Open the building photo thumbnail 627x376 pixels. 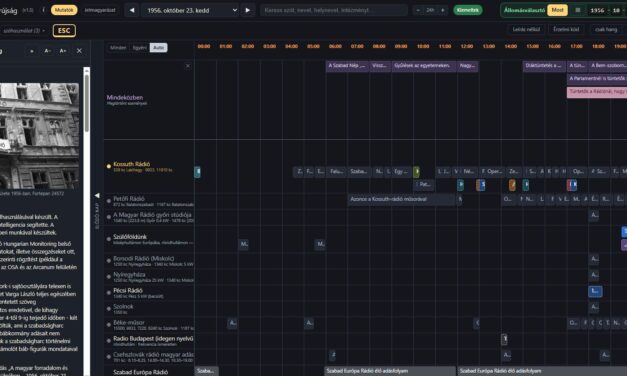click(39, 136)
